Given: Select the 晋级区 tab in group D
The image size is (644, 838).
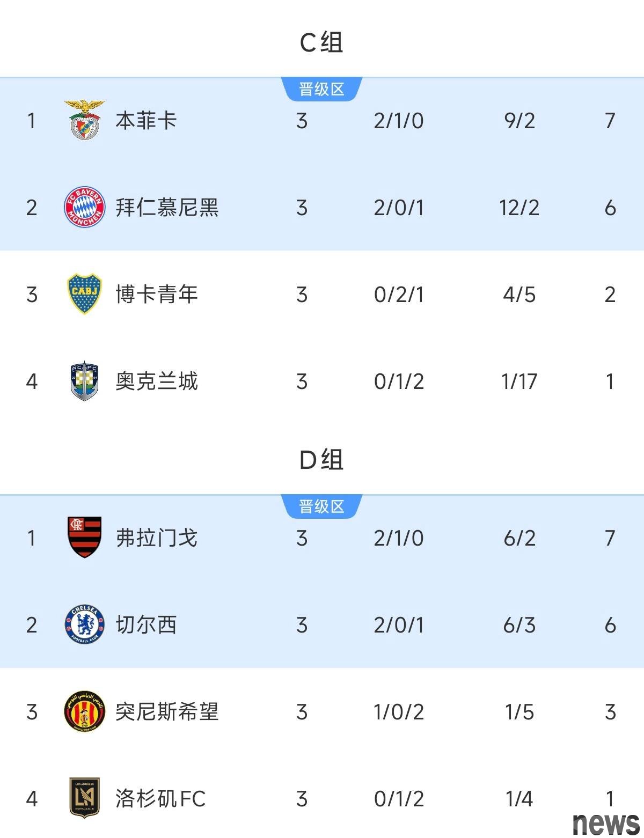Looking at the screenshot, I should coord(321,506).
